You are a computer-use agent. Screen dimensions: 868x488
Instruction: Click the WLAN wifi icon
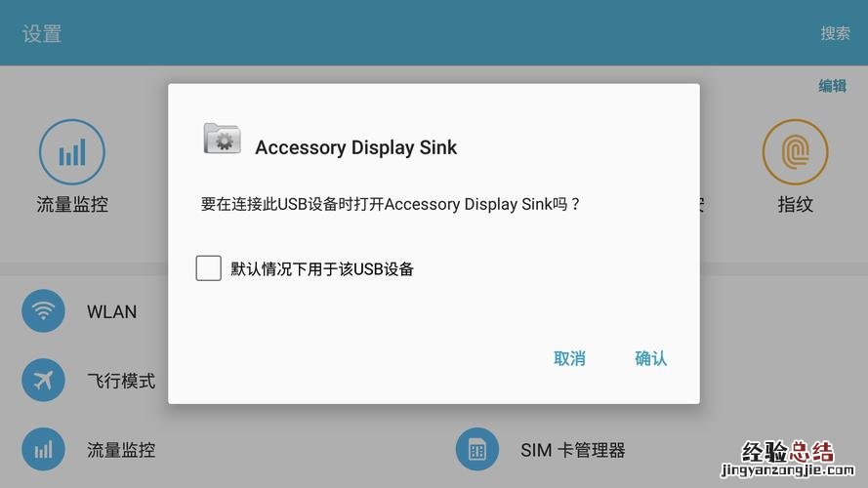click(43, 311)
